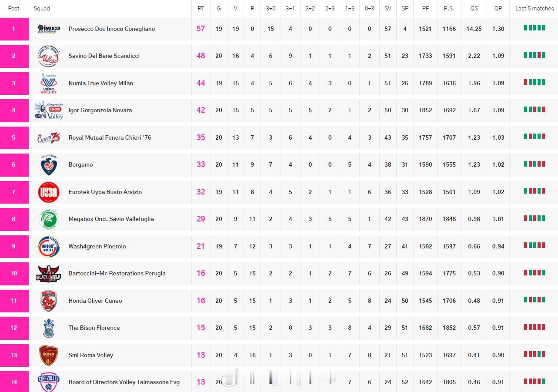The height and width of the screenshot is (392, 558).
Task: Click Florence's 1852 P.S. value
Action: (449, 328)
